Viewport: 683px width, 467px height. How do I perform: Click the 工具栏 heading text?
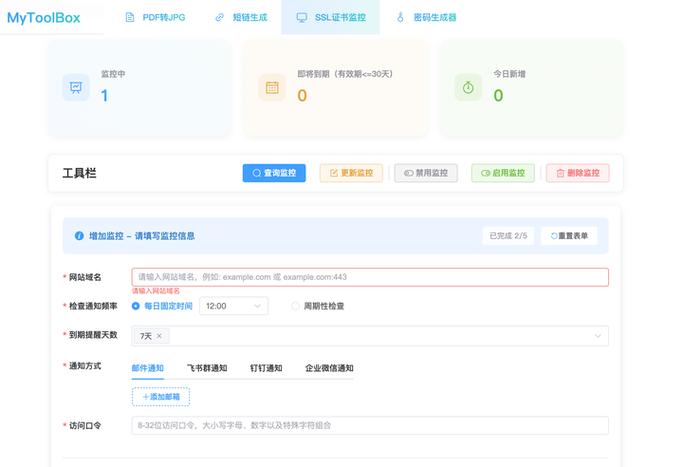click(x=79, y=173)
